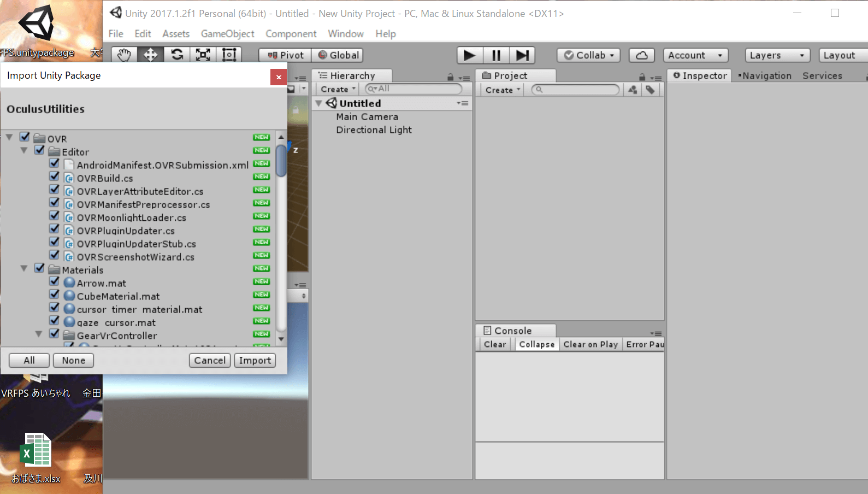Open the Layers dropdown
Viewport: 868px width, 494px height.
[777, 55]
